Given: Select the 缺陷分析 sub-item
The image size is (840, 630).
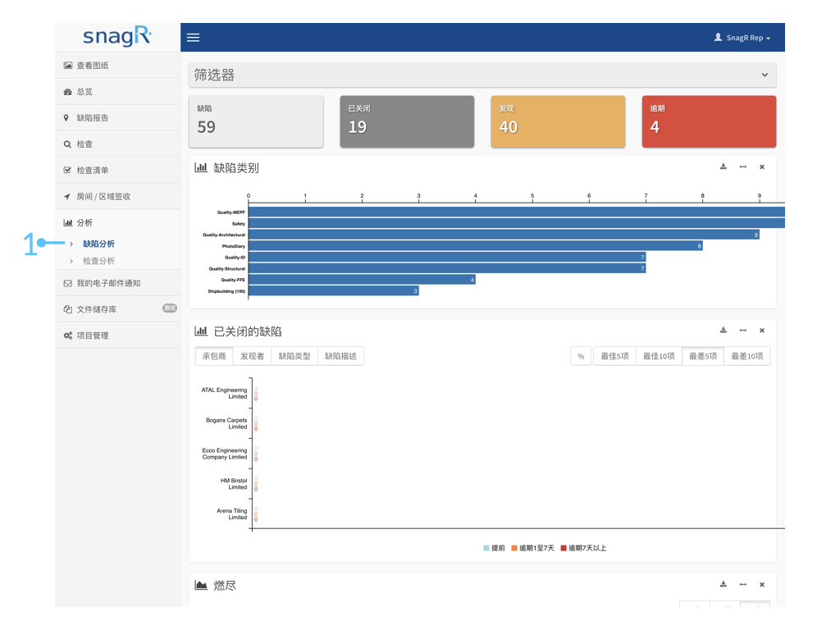Looking at the screenshot, I should (x=98, y=244).
